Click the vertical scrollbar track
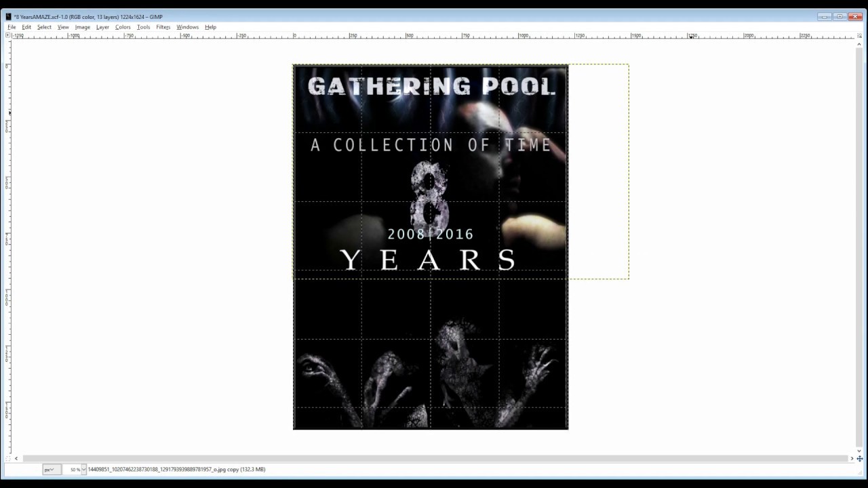868x488 pixels. click(x=859, y=247)
